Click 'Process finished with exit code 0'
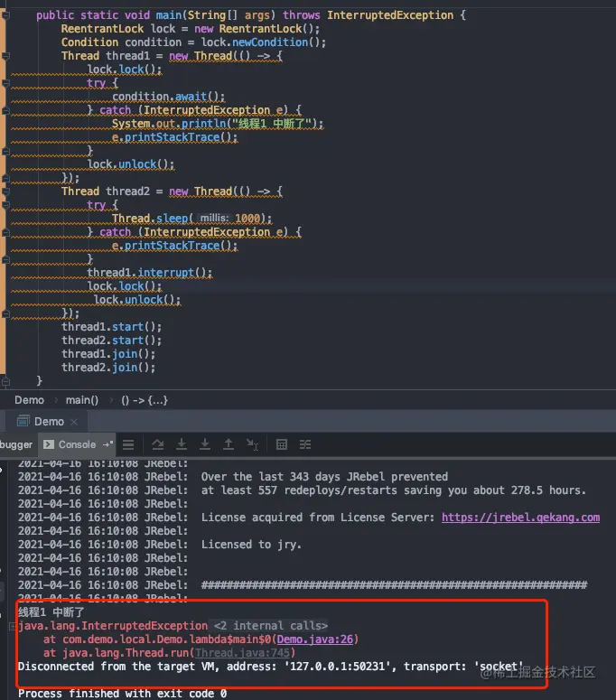The height and width of the screenshot is (700, 616). point(122,694)
